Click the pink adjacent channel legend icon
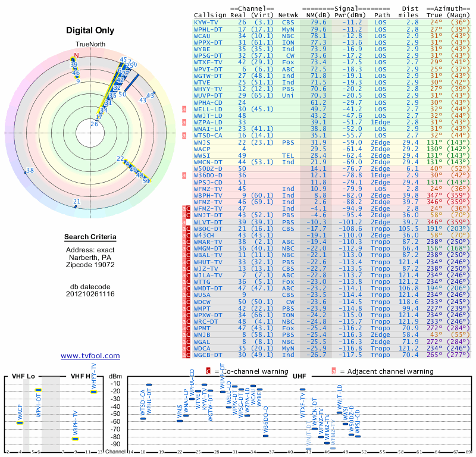The height and width of the screenshot is (457, 476). (334, 371)
